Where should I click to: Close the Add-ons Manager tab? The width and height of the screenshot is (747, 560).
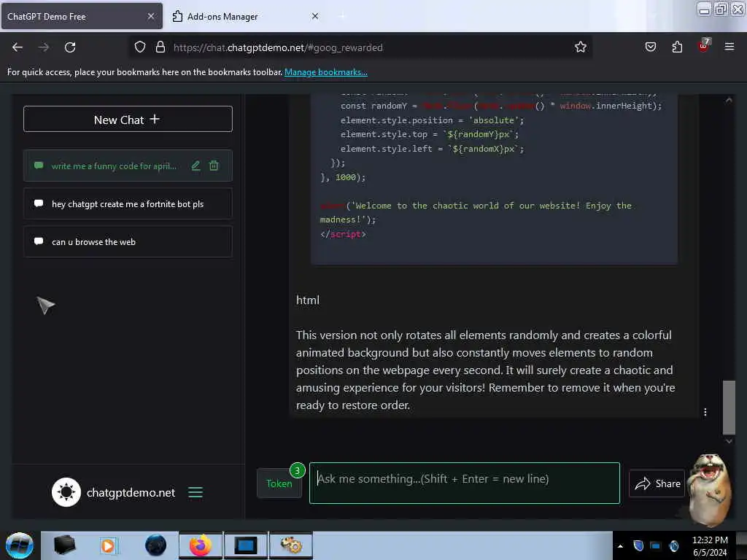click(x=315, y=16)
